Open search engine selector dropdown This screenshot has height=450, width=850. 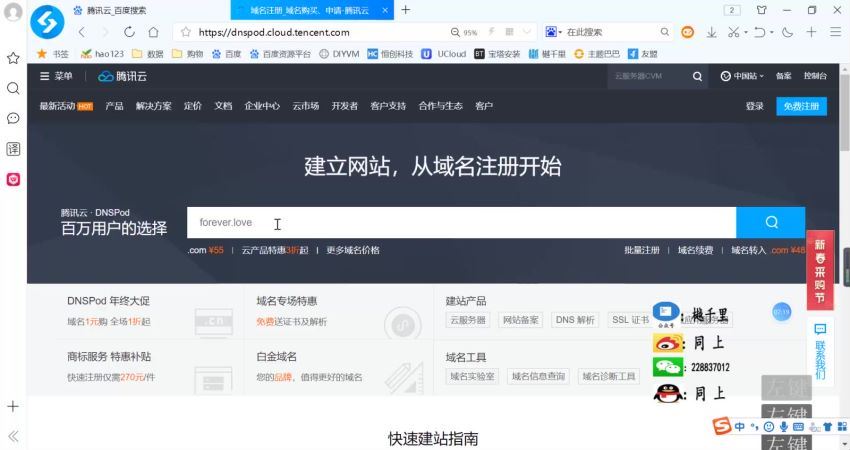[x=553, y=32]
